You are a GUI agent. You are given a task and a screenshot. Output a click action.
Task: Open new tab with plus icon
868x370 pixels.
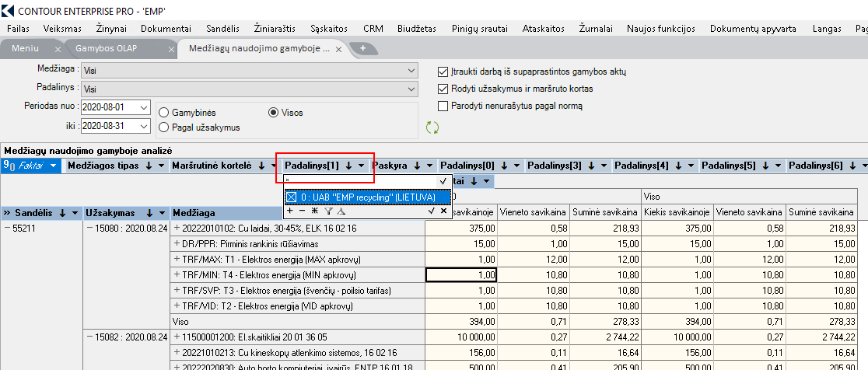click(363, 48)
